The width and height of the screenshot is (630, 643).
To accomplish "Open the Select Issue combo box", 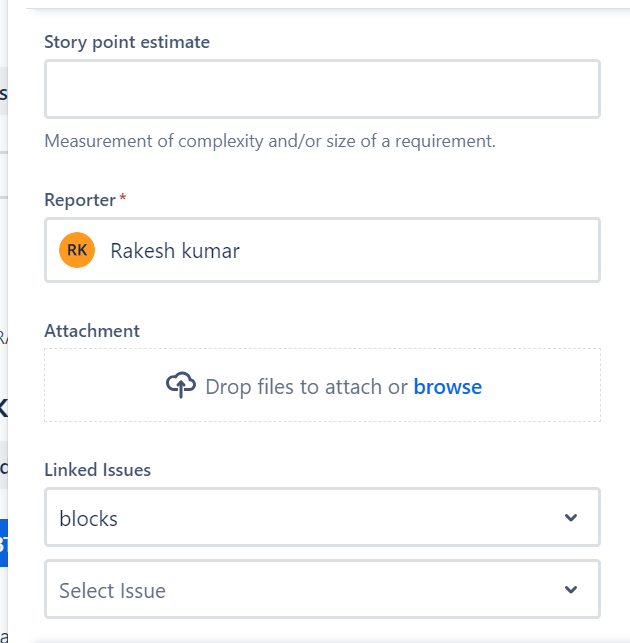I will click(300, 590).
